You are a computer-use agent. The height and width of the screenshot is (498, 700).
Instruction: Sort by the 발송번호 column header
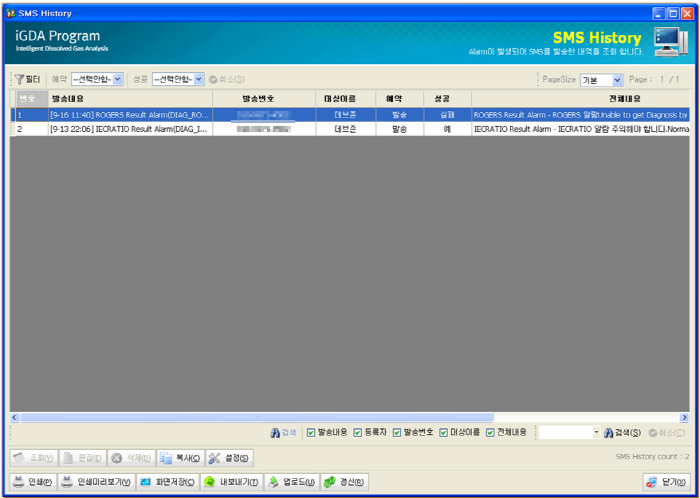tap(264, 99)
